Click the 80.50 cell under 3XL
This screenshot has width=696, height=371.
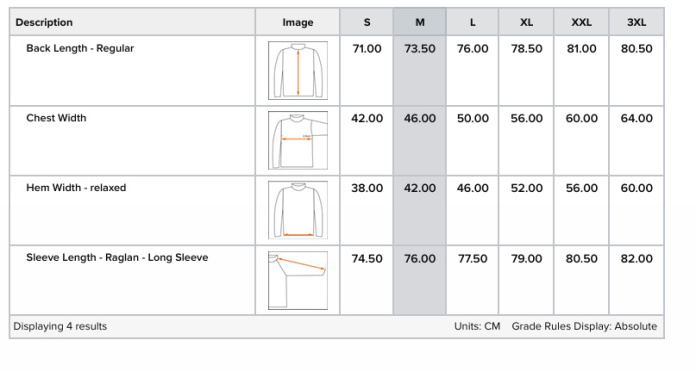[x=637, y=49]
